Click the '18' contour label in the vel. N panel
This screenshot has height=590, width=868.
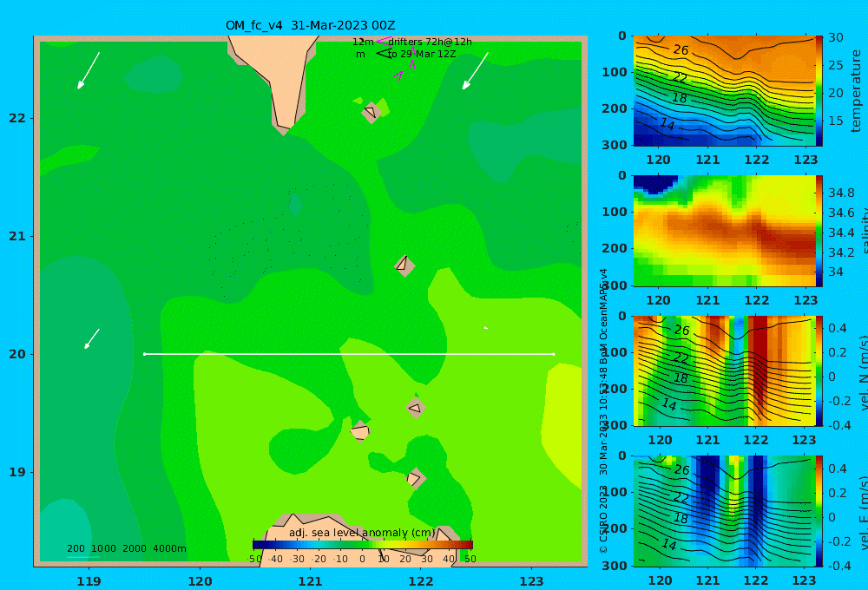[681, 378]
